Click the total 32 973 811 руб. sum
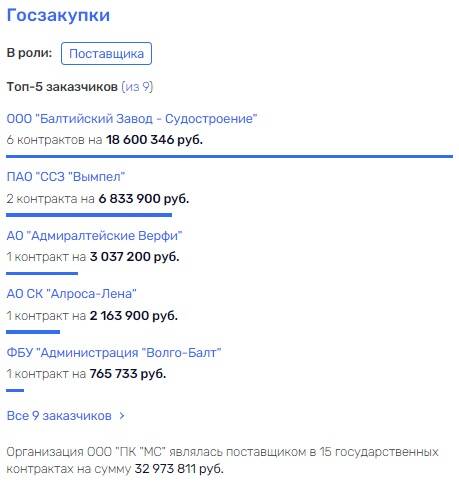The image size is (459, 484). [x=179, y=469]
